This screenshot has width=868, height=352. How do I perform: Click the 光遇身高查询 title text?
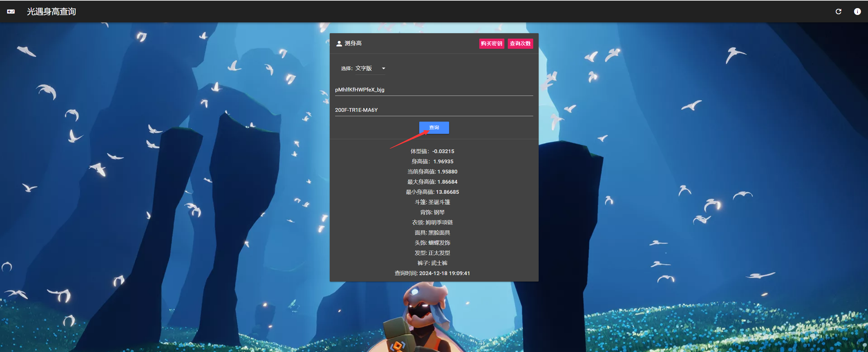click(52, 12)
